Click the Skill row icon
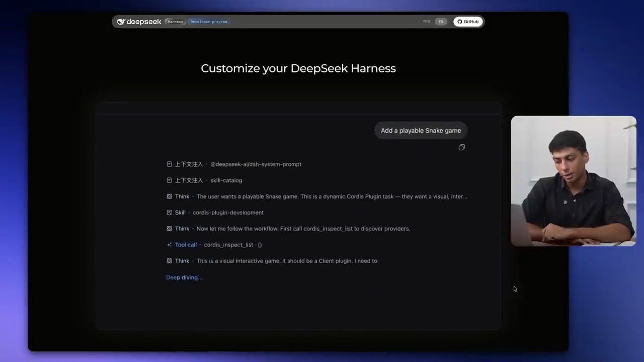The image size is (644, 362). click(x=169, y=213)
